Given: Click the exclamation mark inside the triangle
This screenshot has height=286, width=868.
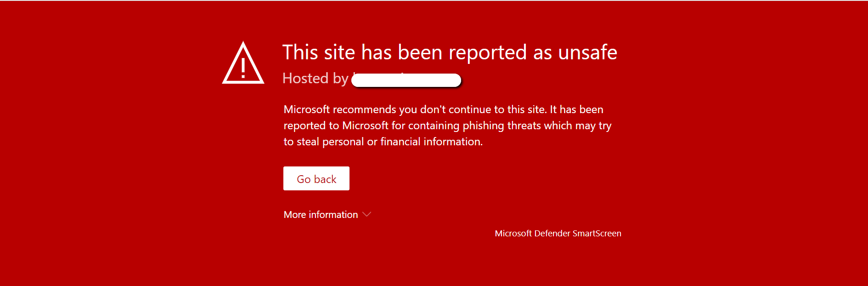Looking at the screenshot, I should (x=243, y=68).
